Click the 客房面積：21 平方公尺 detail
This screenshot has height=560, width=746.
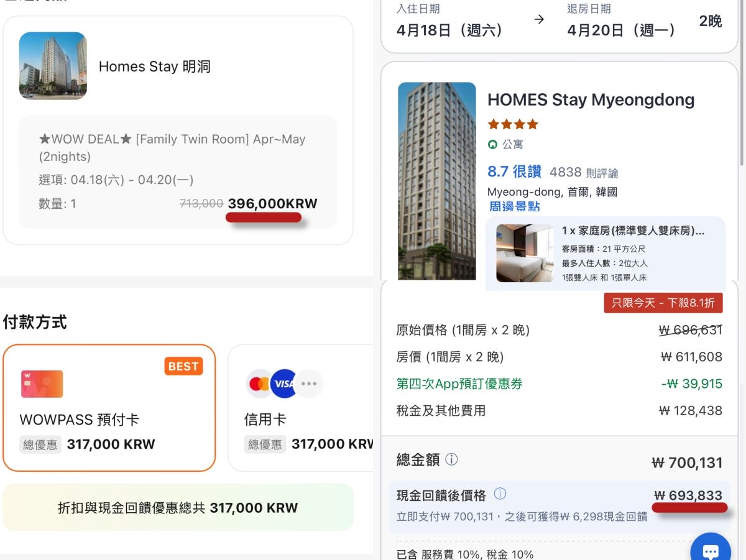[604, 249]
